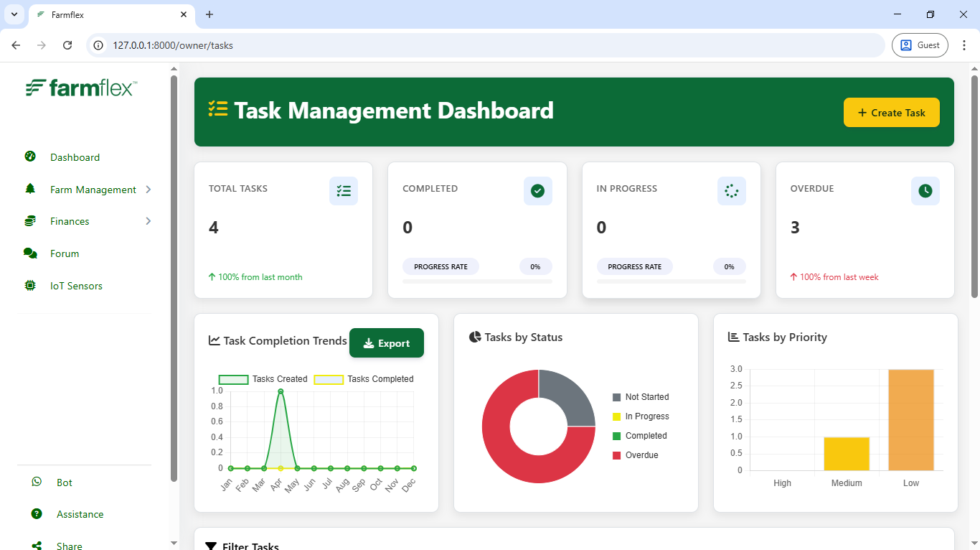980x550 pixels.
Task: Click the In Progress progress rate bar
Action: click(x=671, y=281)
